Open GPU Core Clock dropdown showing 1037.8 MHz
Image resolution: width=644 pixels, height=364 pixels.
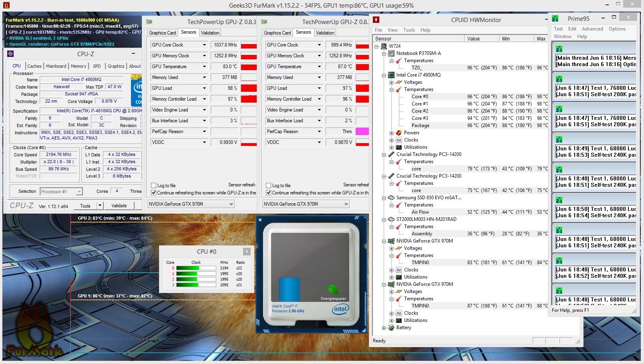click(204, 45)
